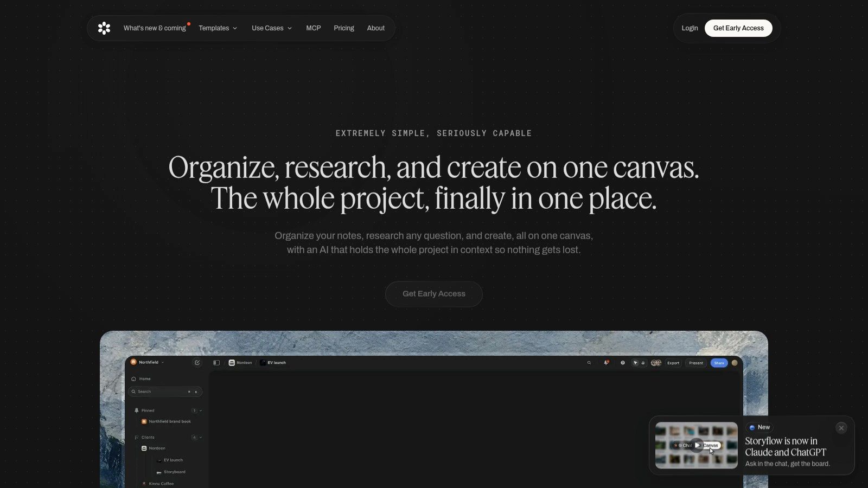Expand the Use Cases dropdown
This screenshot has width=868, height=488.
(272, 28)
